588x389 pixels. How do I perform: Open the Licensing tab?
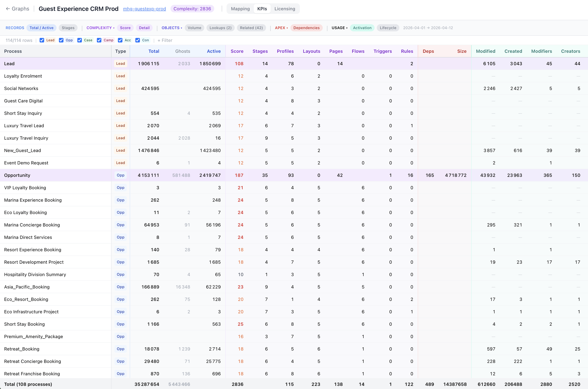click(x=285, y=8)
